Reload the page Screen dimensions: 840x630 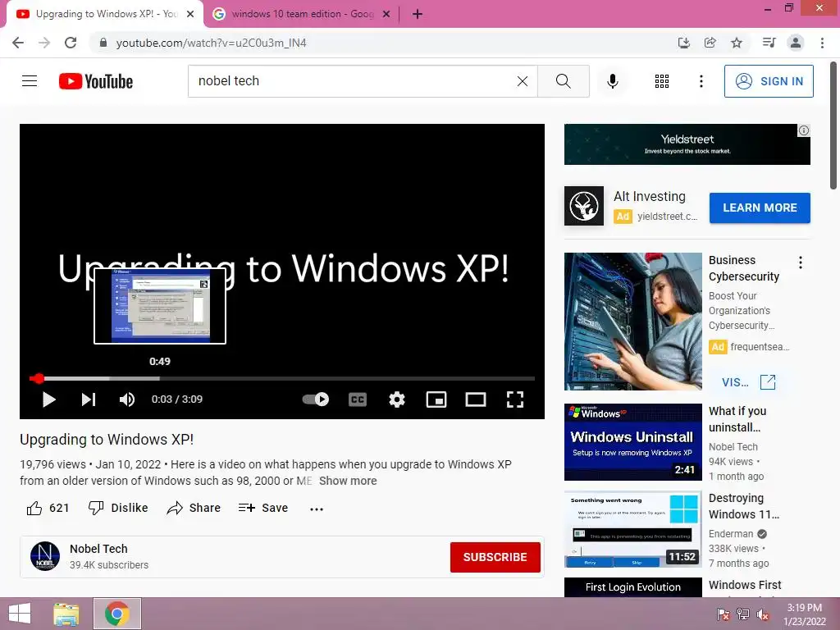click(x=71, y=43)
